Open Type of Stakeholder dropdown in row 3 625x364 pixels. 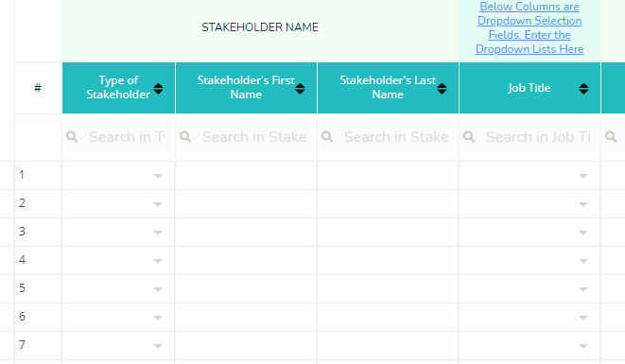click(158, 233)
